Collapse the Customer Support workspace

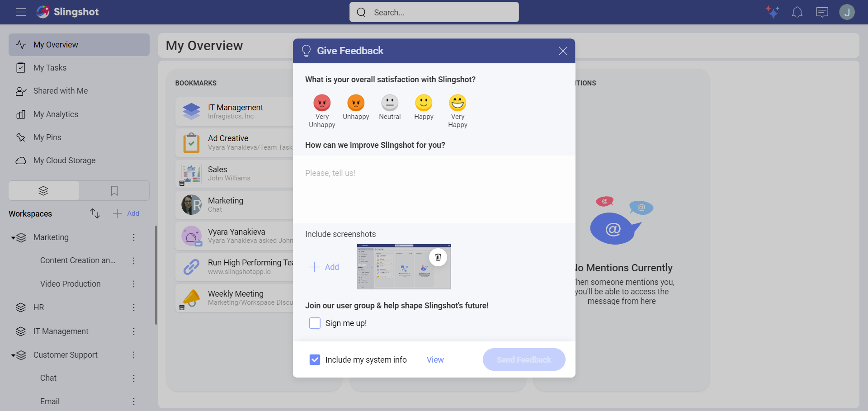13,355
